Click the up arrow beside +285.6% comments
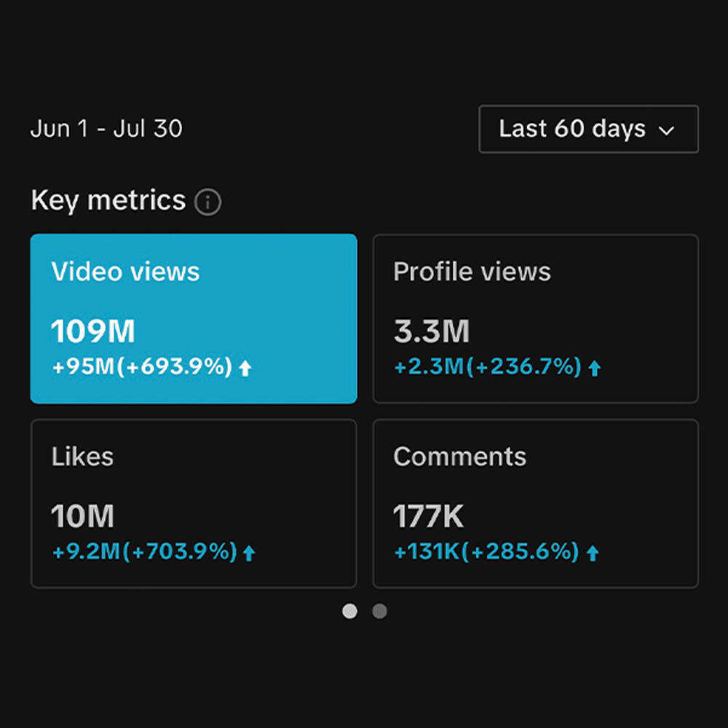 tap(593, 553)
